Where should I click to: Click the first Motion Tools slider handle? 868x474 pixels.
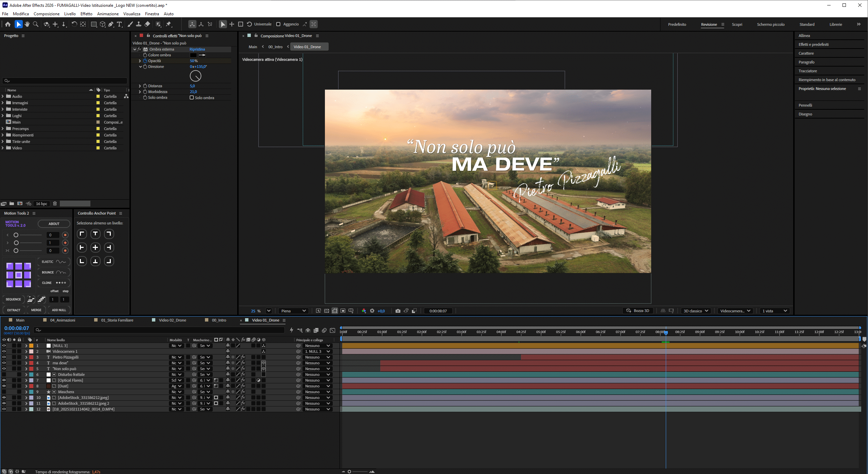pyautogui.click(x=16, y=235)
